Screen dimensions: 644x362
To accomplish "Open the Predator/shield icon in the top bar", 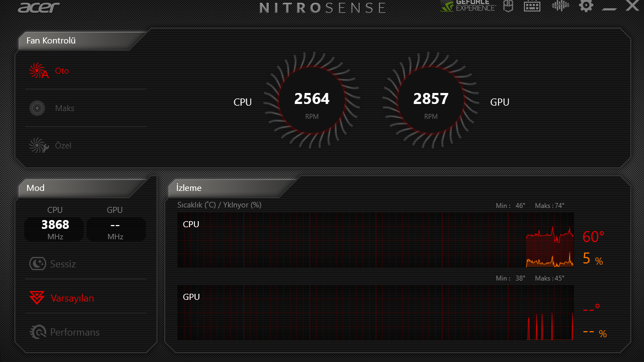I will point(508,6).
